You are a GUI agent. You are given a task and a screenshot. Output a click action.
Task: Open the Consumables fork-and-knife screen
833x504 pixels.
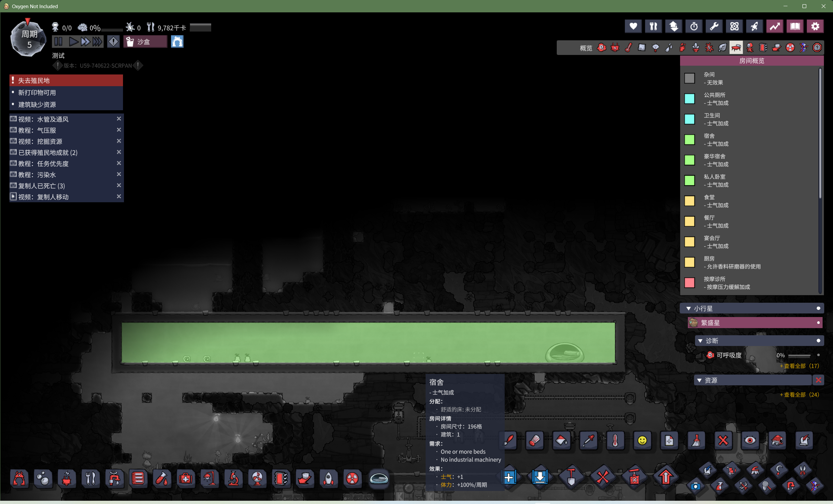point(653,26)
